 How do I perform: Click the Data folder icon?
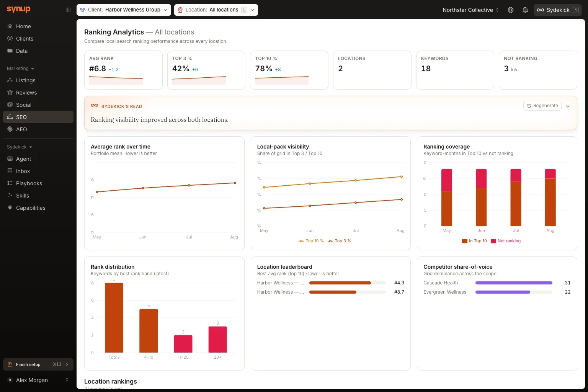click(10, 51)
